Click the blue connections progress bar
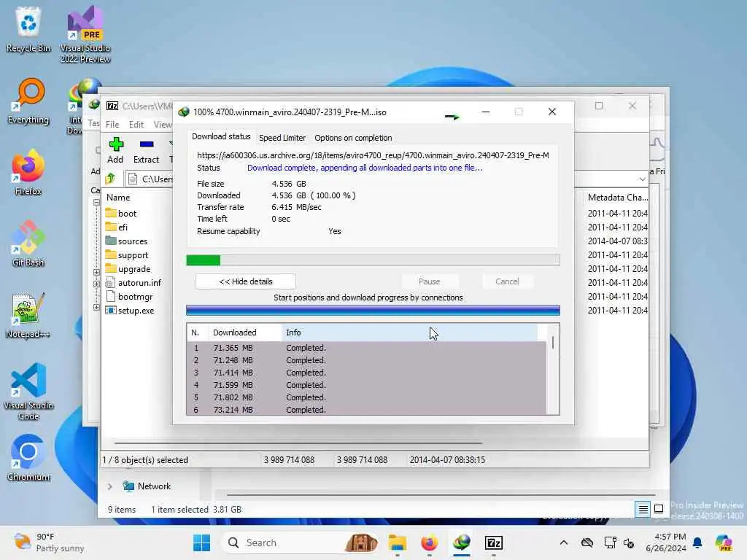Viewport: 747px width, 560px height. pos(373,311)
